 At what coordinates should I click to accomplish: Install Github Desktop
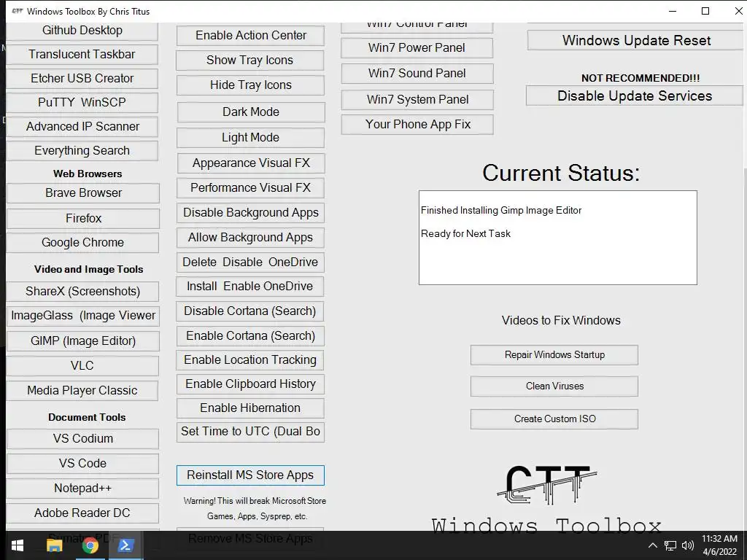tap(82, 31)
